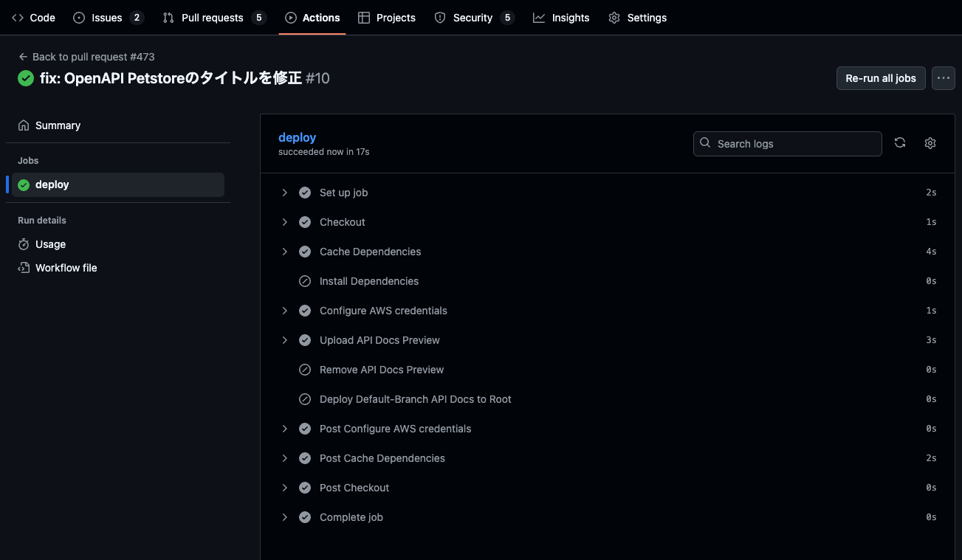Open the Workflow file link
Viewport: 962px width, 560px height.
pos(118,268)
